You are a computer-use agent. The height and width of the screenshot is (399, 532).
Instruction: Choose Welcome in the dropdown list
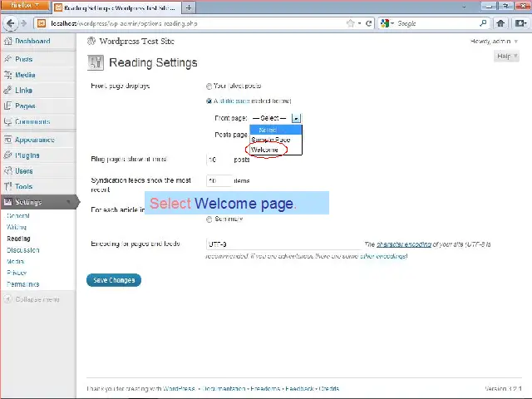275,150
